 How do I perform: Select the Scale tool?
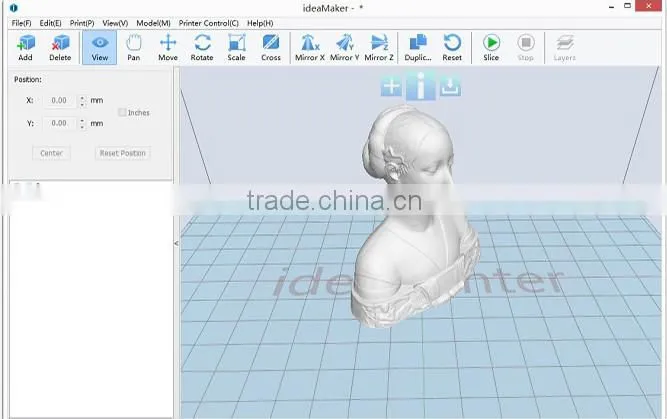coord(237,47)
